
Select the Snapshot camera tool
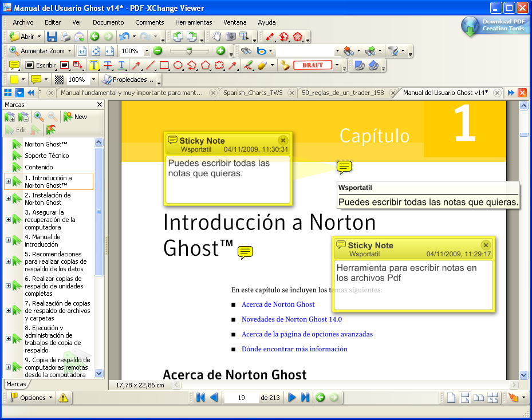click(x=230, y=36)
